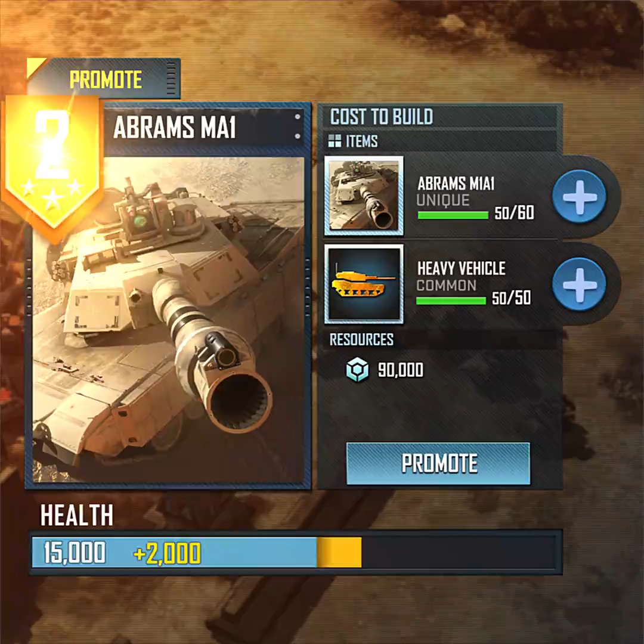Image resolution: width=644 pixels, height=644 pixels.
Task: Tap the Heavy Vehicle tank icon
Action: click(x=364, y=284)
